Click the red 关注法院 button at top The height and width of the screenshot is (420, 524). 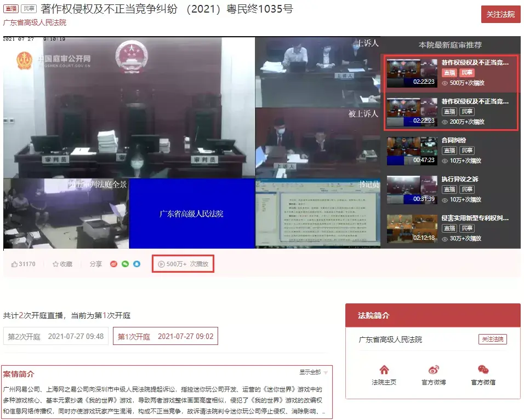[x=500, y=14]
